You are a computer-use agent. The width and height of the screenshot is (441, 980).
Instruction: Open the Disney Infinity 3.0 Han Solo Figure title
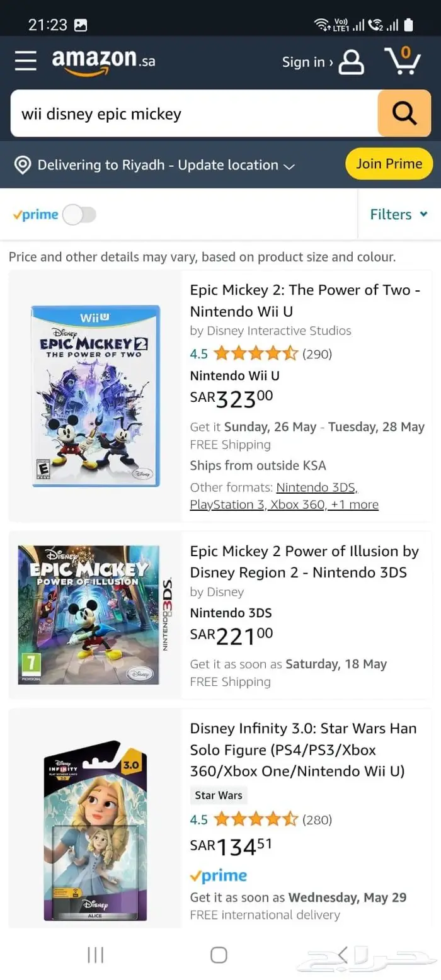303,749
